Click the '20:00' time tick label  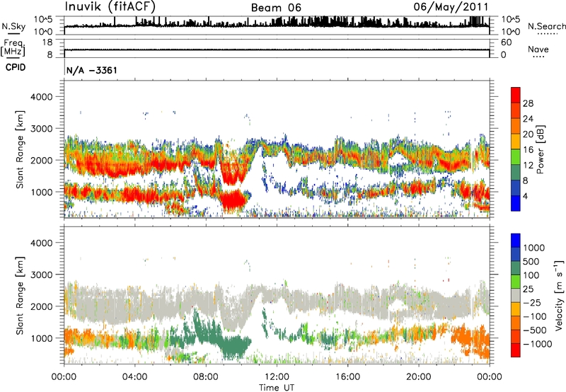pyautogui.click(x=418, y=377)
